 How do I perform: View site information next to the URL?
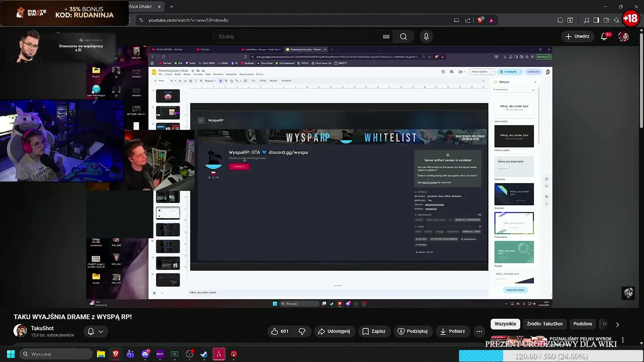click(141, 20)
